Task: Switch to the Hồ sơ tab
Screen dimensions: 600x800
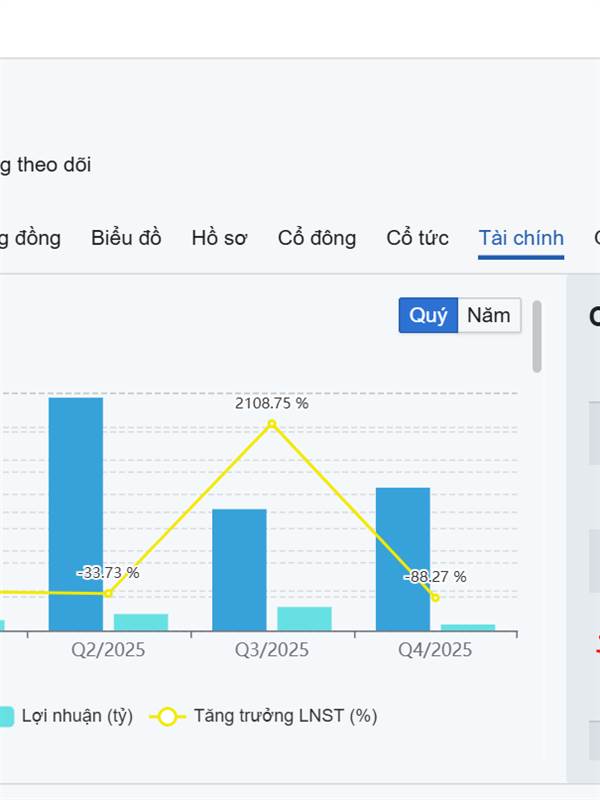Action: pos(219,238)
